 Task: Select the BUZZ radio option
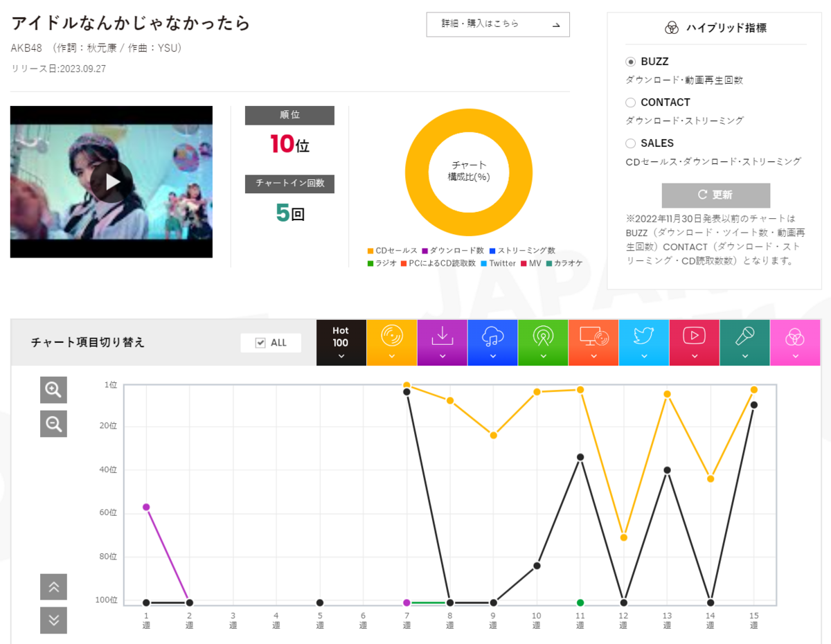click(630, 62)
